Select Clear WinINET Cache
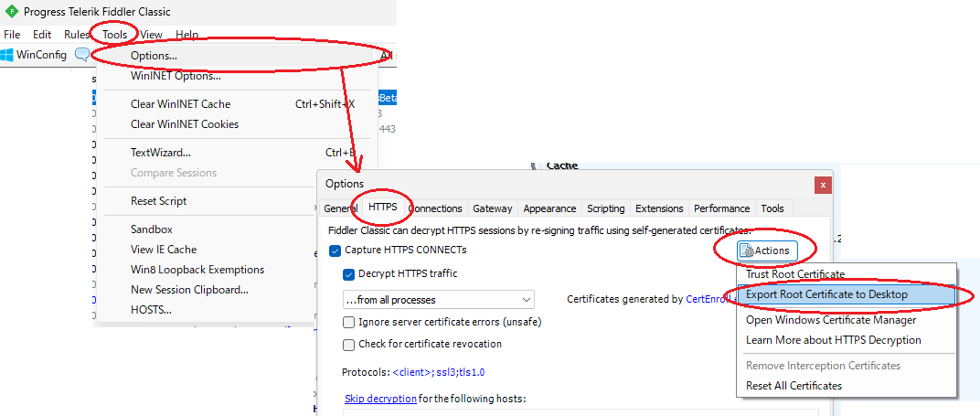The image size is (980, 416). [238, 103]
